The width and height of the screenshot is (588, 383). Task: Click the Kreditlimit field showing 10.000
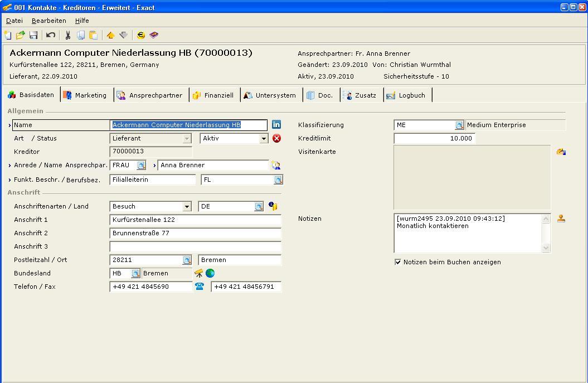(x=434, y=138)
